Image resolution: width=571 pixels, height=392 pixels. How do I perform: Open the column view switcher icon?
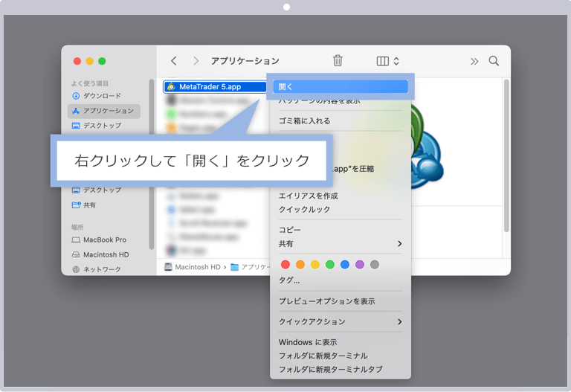(x=382, y=61)
